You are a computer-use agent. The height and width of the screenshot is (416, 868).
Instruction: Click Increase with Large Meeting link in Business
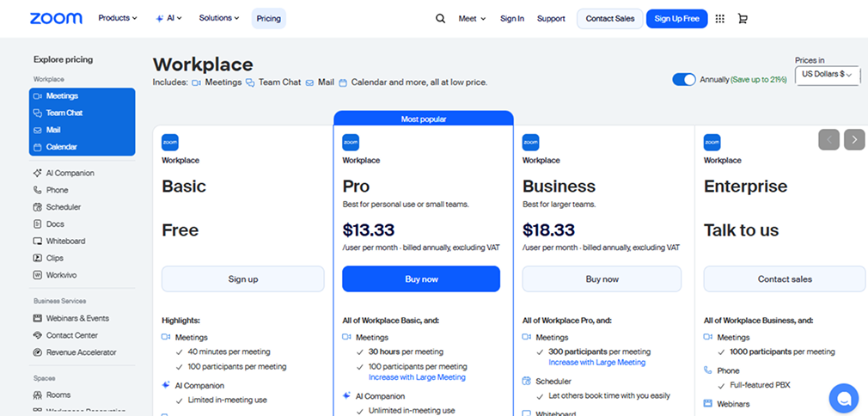pos(596,363)
